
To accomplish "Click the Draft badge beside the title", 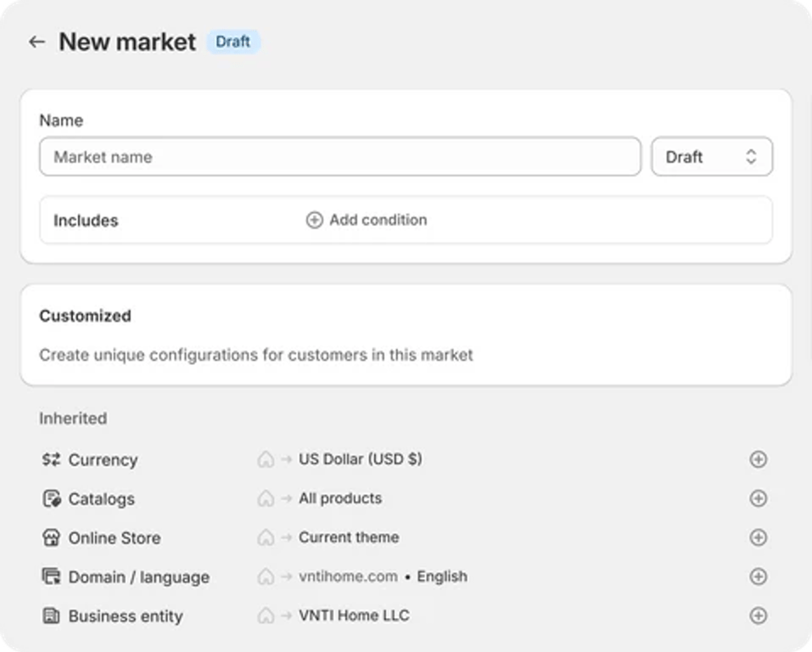I will coord(233,42).
